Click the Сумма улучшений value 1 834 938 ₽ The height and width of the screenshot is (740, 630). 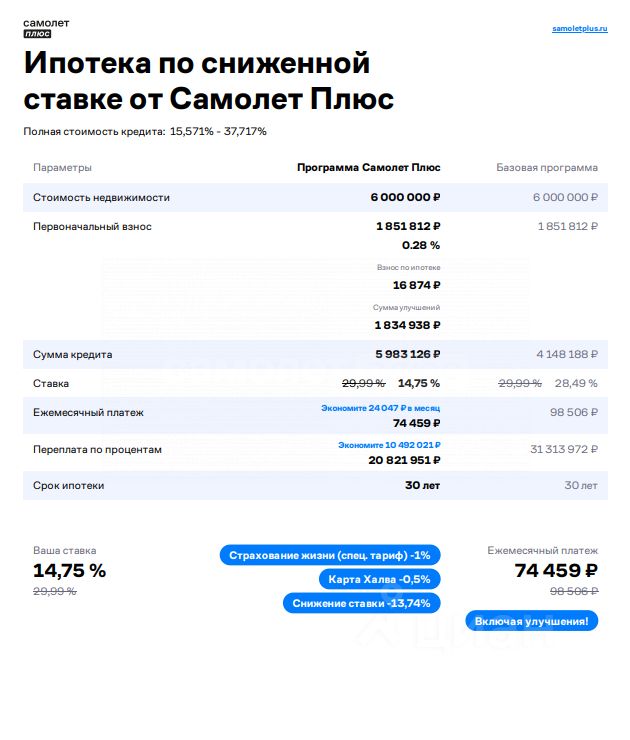pos(407,325)
